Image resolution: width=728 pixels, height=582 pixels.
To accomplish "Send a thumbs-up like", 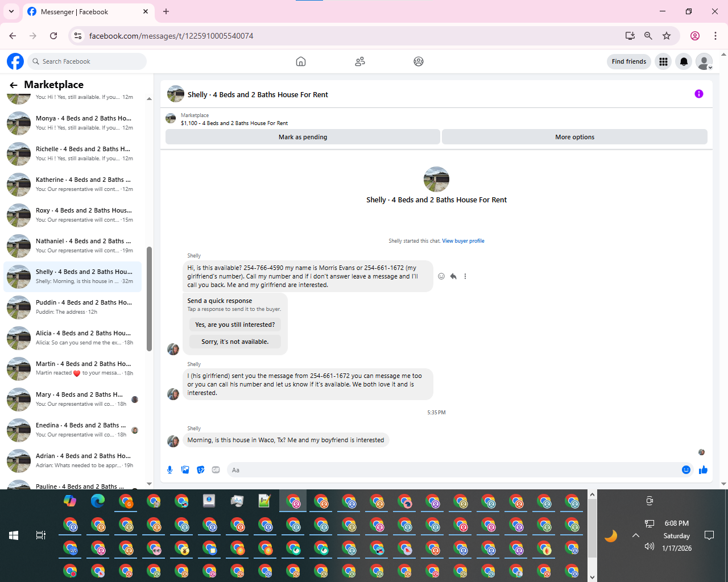I will point(703,469).
